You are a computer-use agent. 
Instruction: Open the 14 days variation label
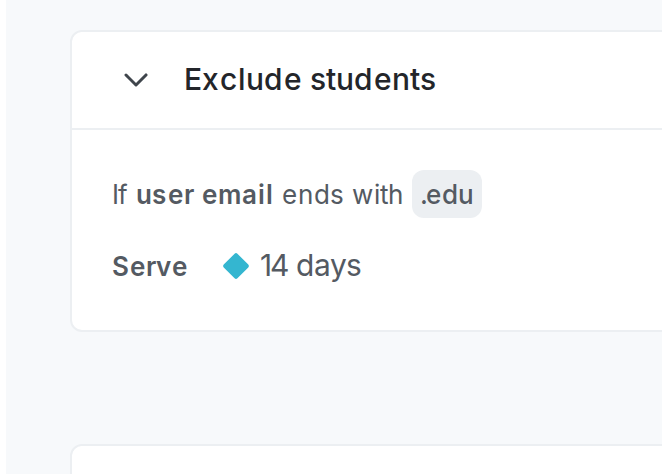coord(310,266)
